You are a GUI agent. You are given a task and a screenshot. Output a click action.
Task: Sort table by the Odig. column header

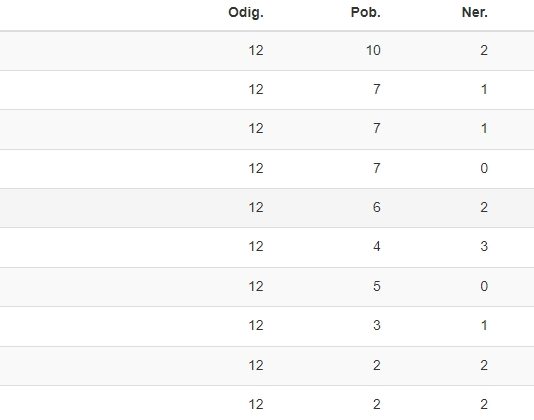[x=246, y=13]
